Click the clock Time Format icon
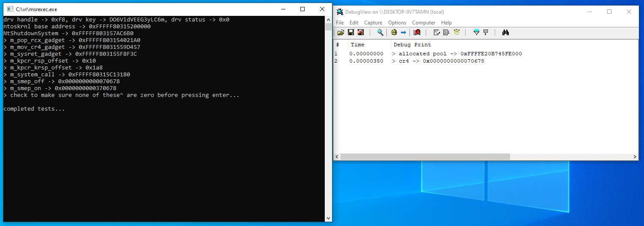 point(457,33)
